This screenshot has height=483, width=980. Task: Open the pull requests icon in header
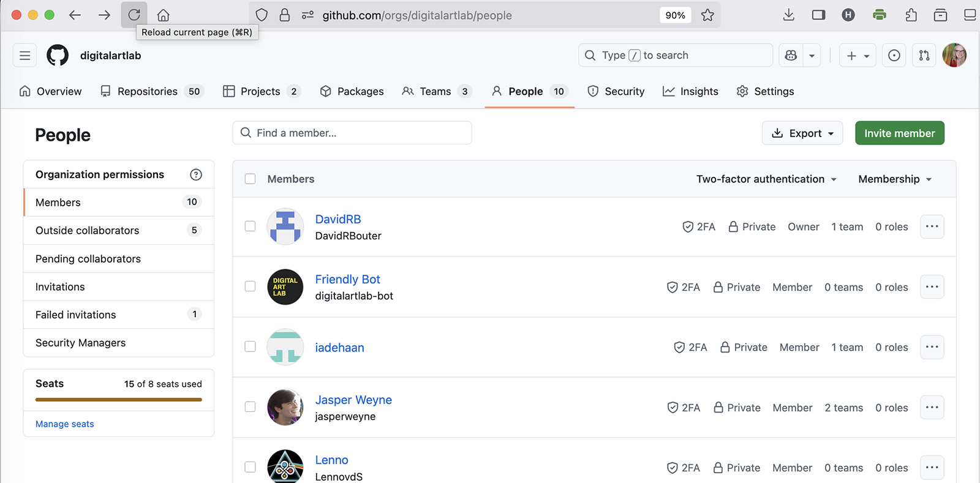coord(924,56)
